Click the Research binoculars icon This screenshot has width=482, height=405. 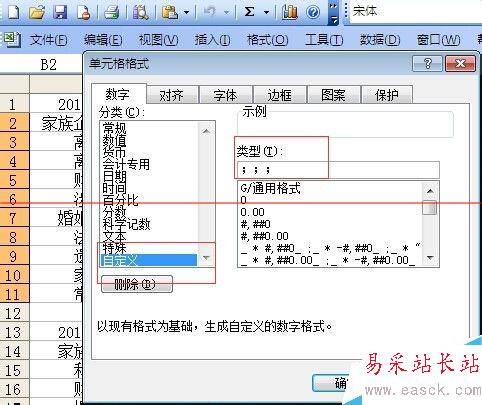pyautogui.click(x=140, y=12)
